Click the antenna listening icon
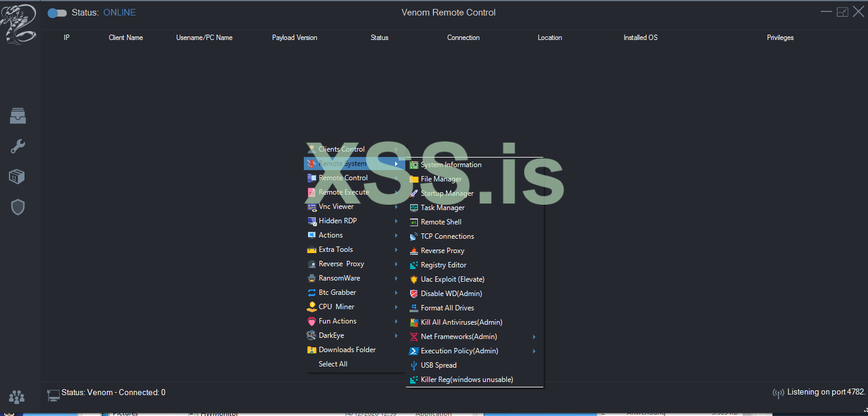868x416 pixels. pos(778,393)
